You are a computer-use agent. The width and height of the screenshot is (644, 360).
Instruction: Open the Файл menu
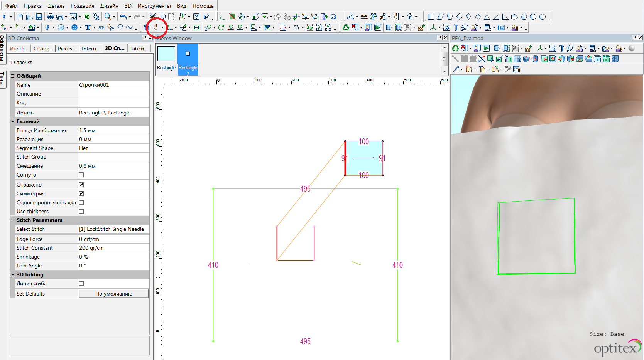(x=12, y=6)
